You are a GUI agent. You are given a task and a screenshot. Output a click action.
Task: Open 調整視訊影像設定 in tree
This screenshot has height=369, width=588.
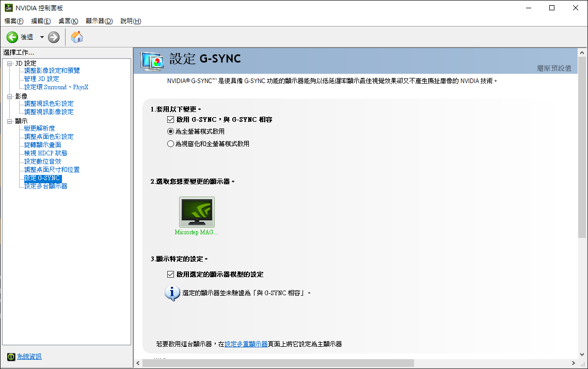pos(49,112)
